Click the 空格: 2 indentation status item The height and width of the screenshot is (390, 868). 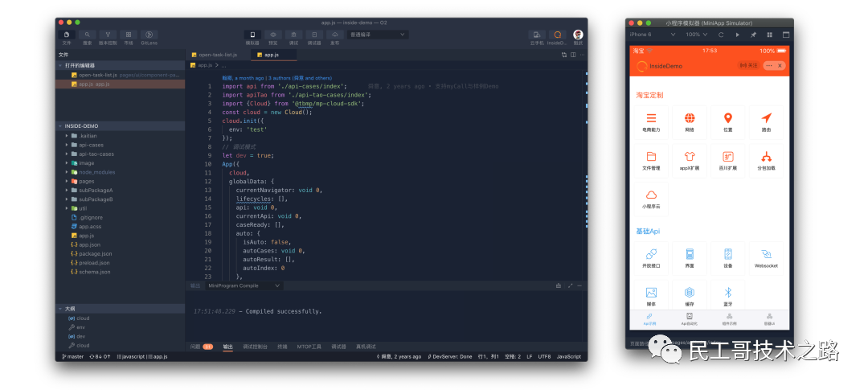click(x=513, y=357)
